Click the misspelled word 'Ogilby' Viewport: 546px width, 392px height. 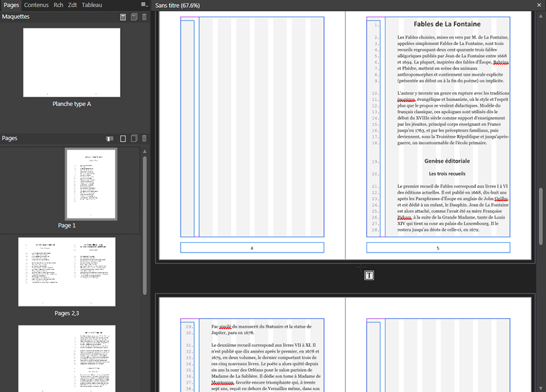501,199
